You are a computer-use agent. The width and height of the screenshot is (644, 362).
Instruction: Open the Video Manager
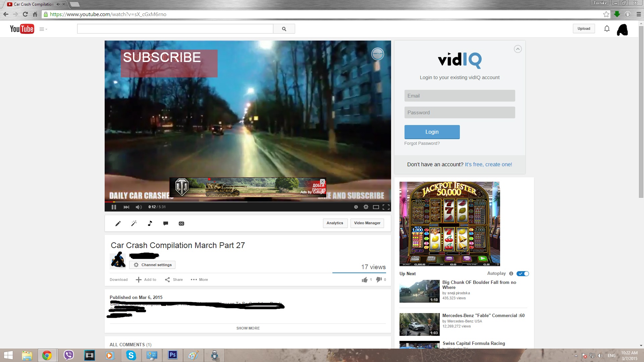coord(367,223)
